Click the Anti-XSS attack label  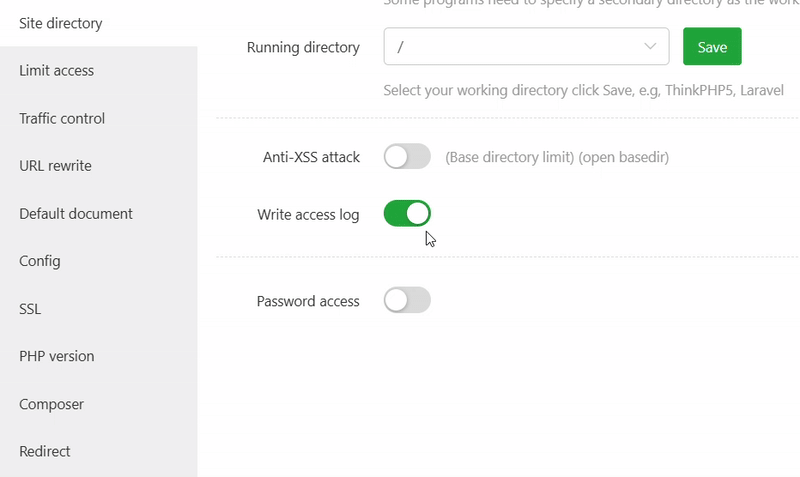311,157
